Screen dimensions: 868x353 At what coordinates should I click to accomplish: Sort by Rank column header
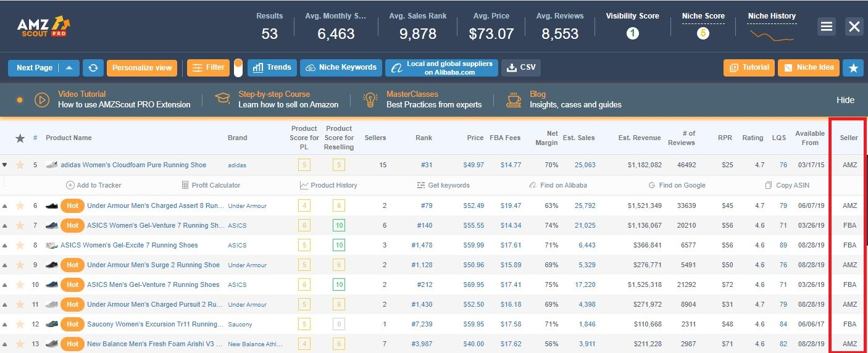pyautogui.click(x=424, y=138)
